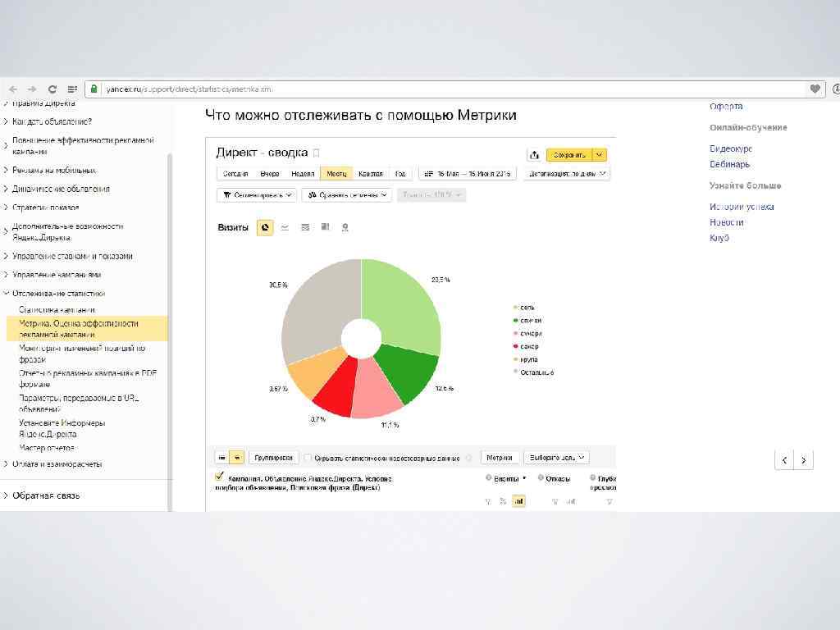
Task: Open Статистика кампании in the sidebar
Action: tap(57, 309)
